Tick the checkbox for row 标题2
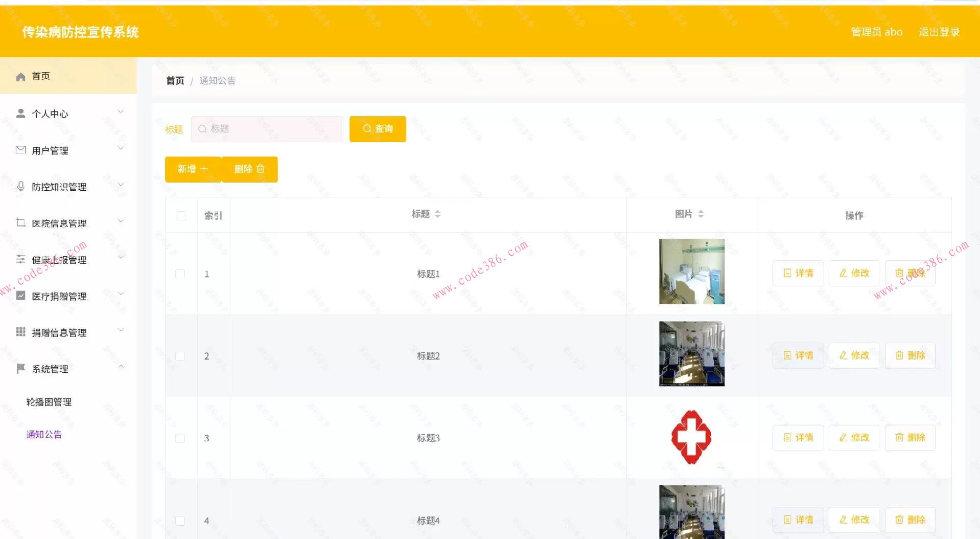 (x=180, y=356)
